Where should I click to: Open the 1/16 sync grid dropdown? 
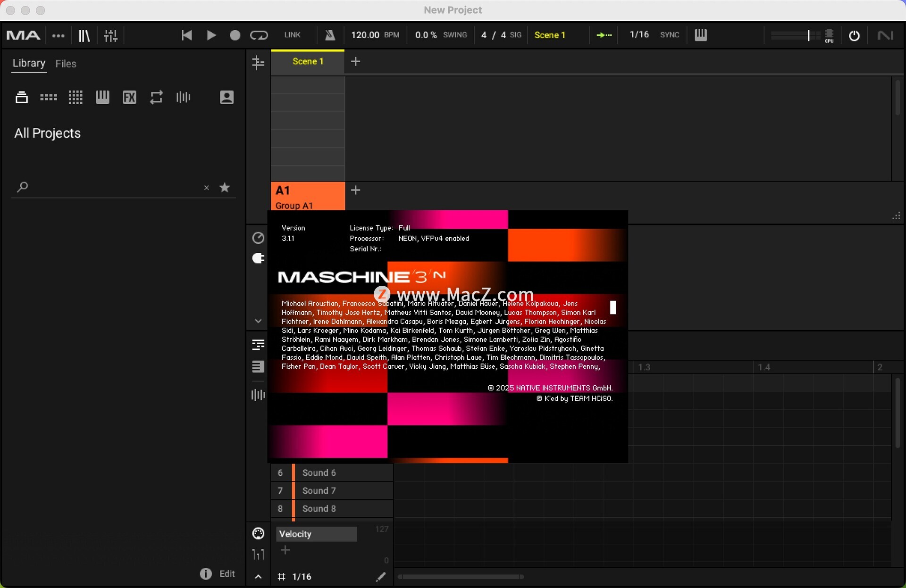(639, 34)
